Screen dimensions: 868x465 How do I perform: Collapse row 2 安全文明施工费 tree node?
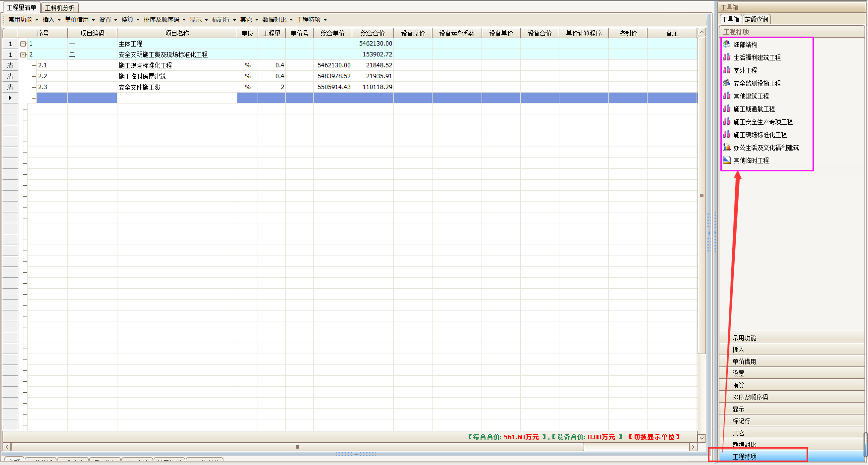tap(23, 54)
